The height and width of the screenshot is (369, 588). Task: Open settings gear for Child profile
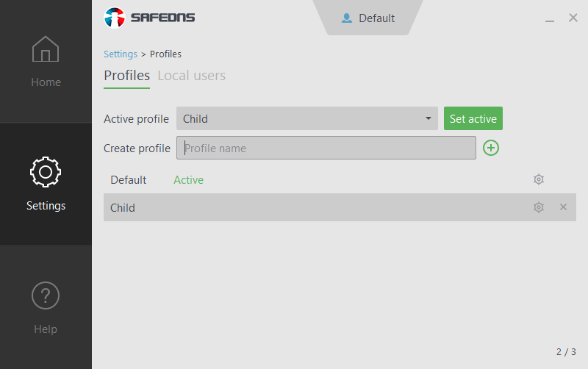[x=539, y=207]
